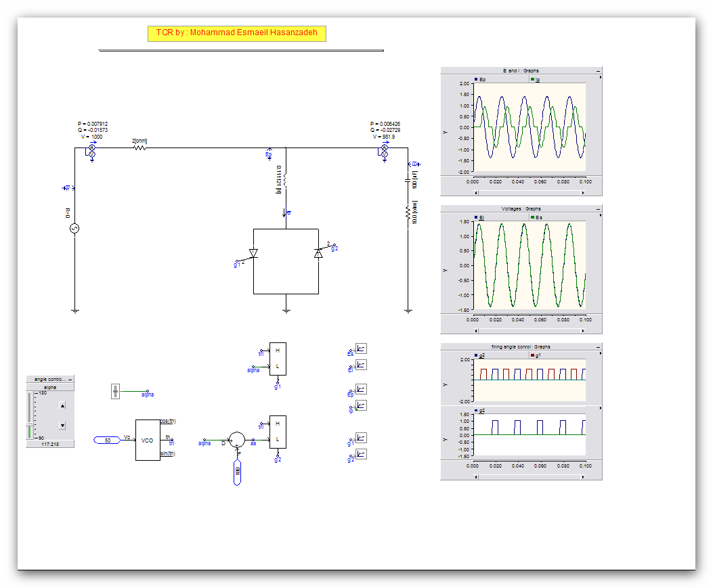The image size is (713, 588).
Task: Open the Voltages graph menu arrow
Action: [x=600, y=215]
